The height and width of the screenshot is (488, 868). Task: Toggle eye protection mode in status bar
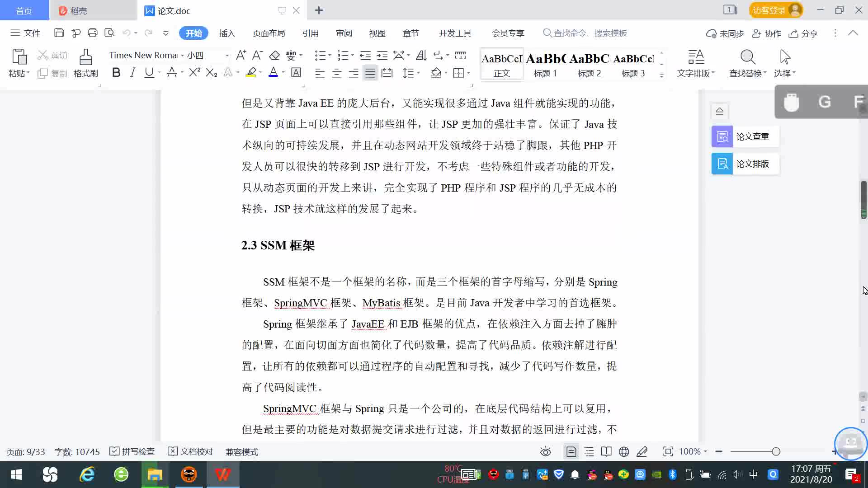[x=545, y=452]
